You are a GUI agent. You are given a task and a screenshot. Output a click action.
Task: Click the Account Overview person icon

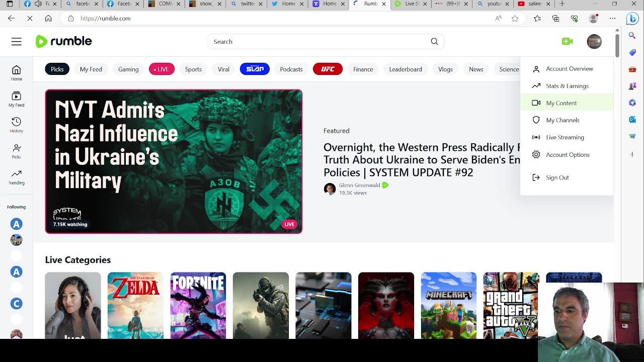(536, 69)
